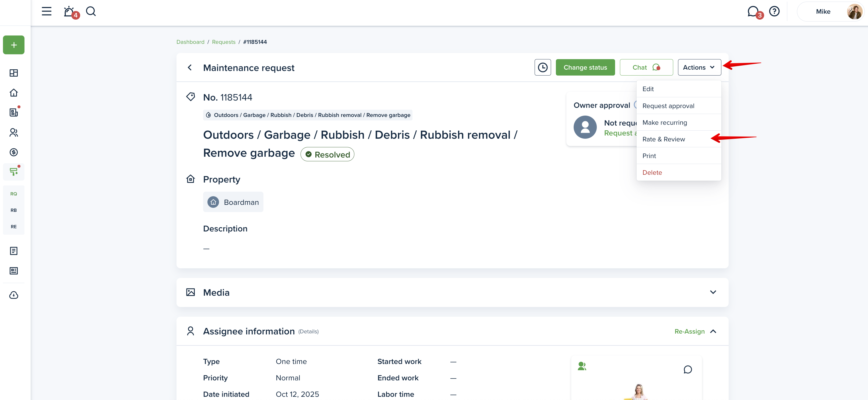This screenshot has height=400, width=868.
Task: Open the notifications alarm bell
Action: pos(69,12)
